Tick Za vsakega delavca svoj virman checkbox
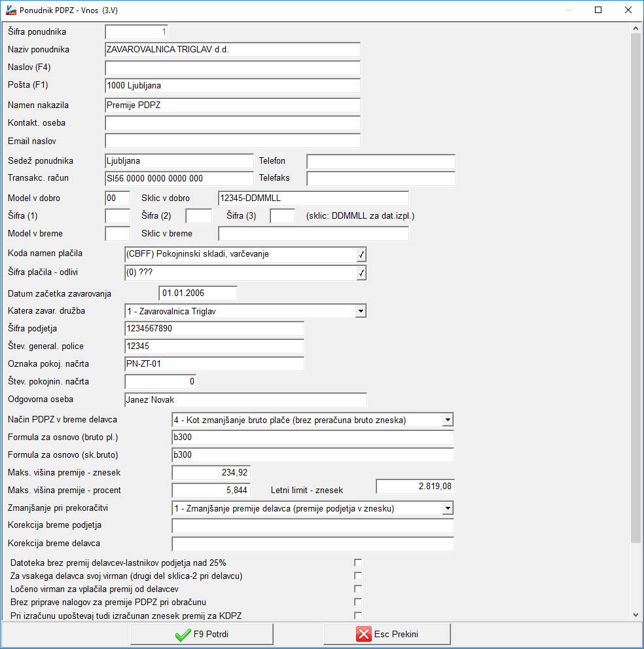This screenshot has width=644, height=649. [x=358, y=576]
